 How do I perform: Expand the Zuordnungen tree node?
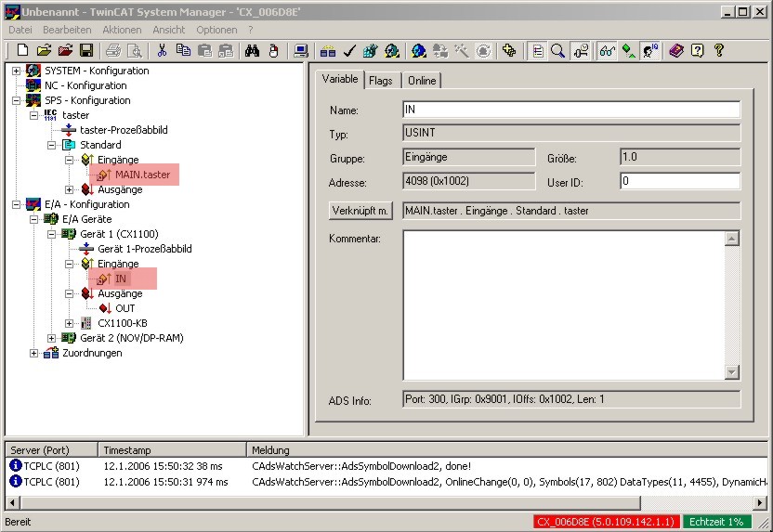[x=34, y=353]
